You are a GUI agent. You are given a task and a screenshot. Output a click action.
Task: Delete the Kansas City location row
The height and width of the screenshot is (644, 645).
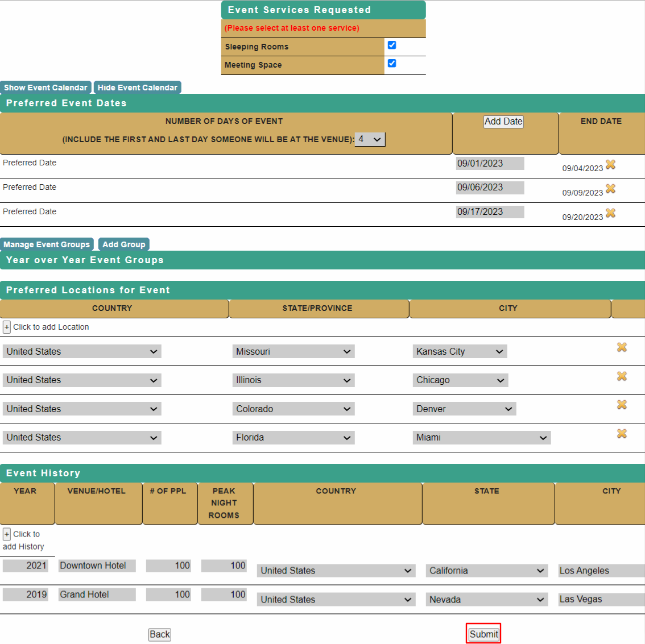point(622,347)
